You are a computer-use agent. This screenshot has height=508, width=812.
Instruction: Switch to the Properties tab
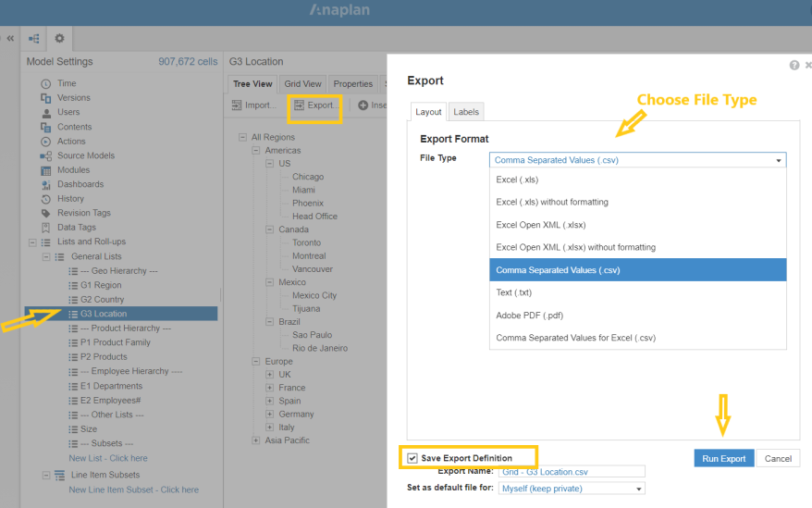pos(352,84)
